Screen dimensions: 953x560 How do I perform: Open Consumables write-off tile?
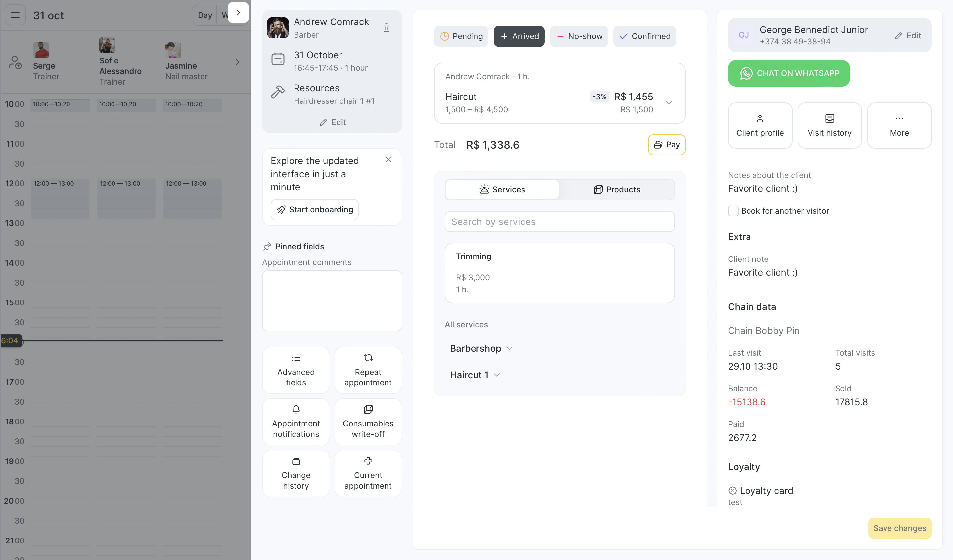tap(368, 421)
